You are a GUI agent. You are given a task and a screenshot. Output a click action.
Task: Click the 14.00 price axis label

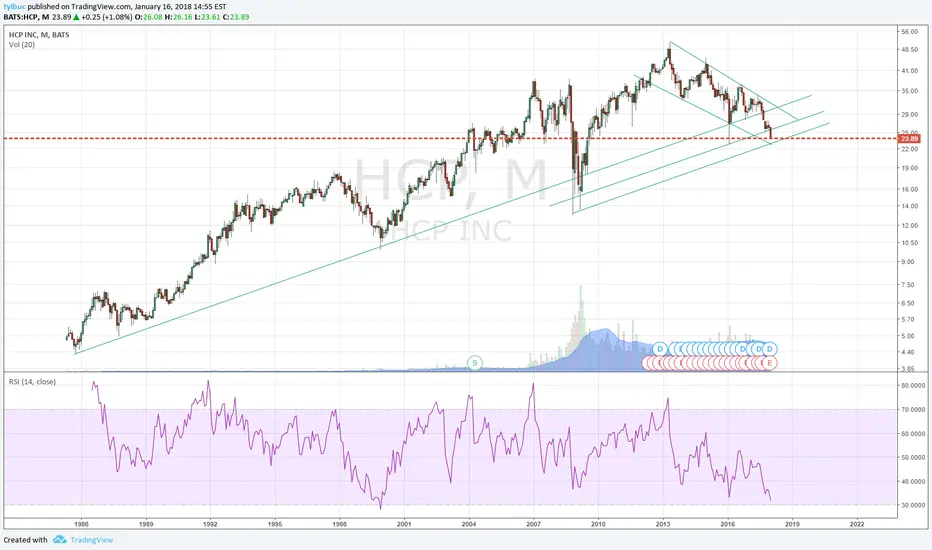[909, 206]
